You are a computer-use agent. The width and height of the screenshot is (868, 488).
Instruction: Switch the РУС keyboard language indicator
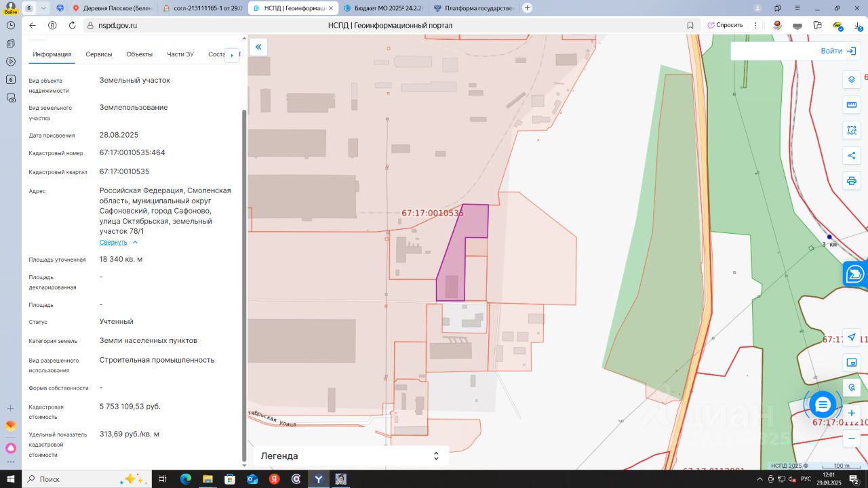tap(806, 479)
